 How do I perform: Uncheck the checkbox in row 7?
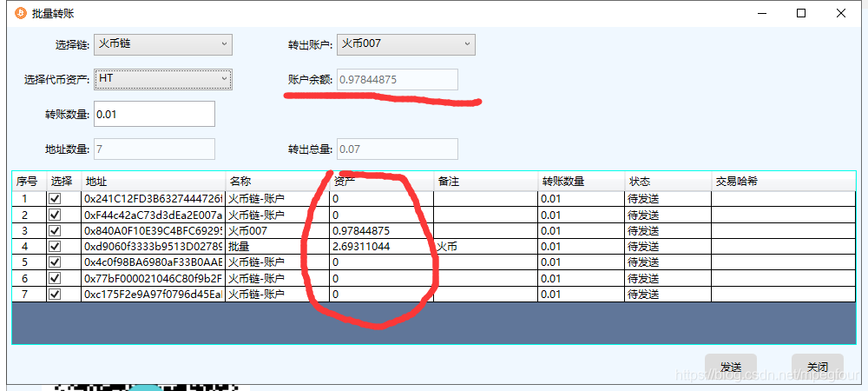pos(55,294)
